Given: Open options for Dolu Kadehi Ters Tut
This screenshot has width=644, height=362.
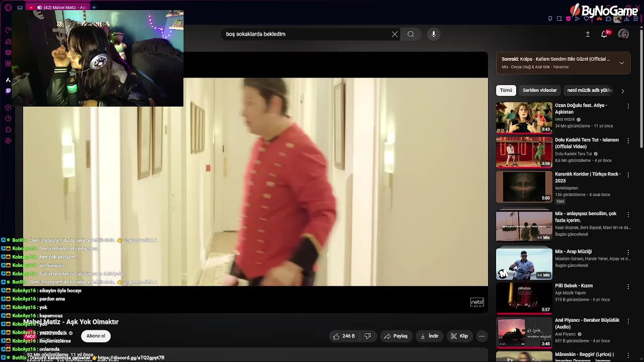Looking at the screenshot, I should (628, 141).
